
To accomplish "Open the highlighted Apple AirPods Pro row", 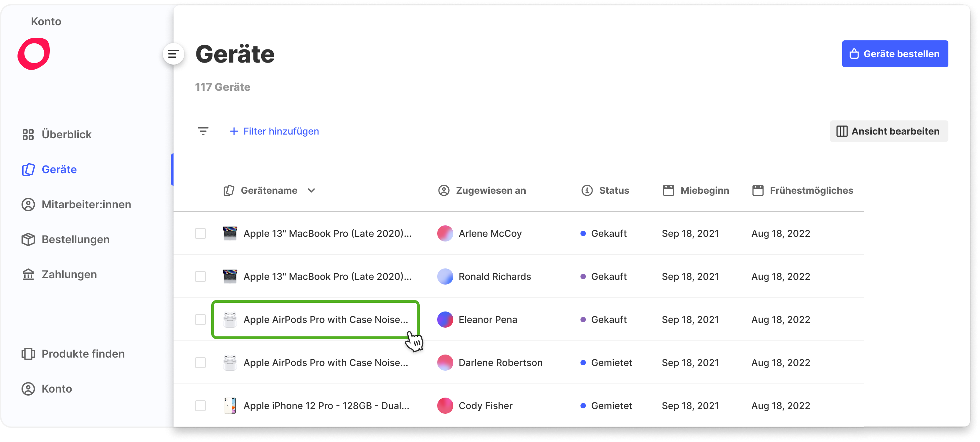I will click(325, 320).
